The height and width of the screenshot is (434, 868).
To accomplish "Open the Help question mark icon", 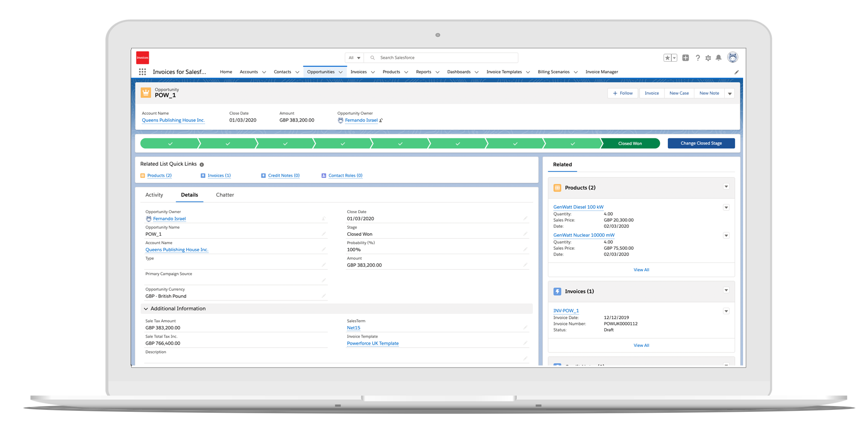I will [x=697, y=58].
